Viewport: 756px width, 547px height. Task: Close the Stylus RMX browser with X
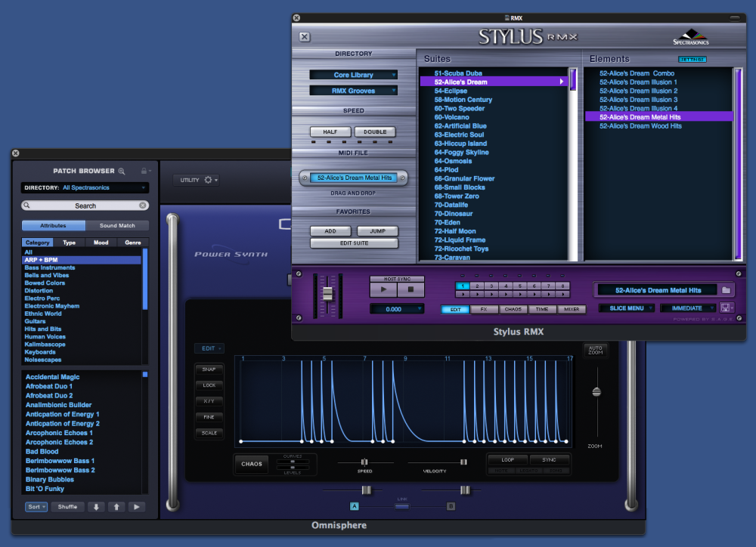pos(305,36)
